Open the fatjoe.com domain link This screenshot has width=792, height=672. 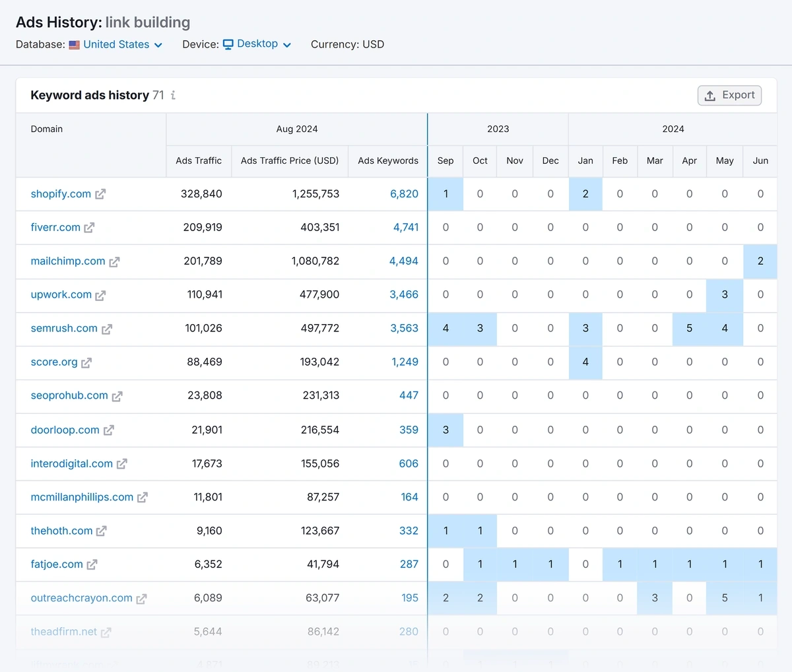tap(57, 564)
